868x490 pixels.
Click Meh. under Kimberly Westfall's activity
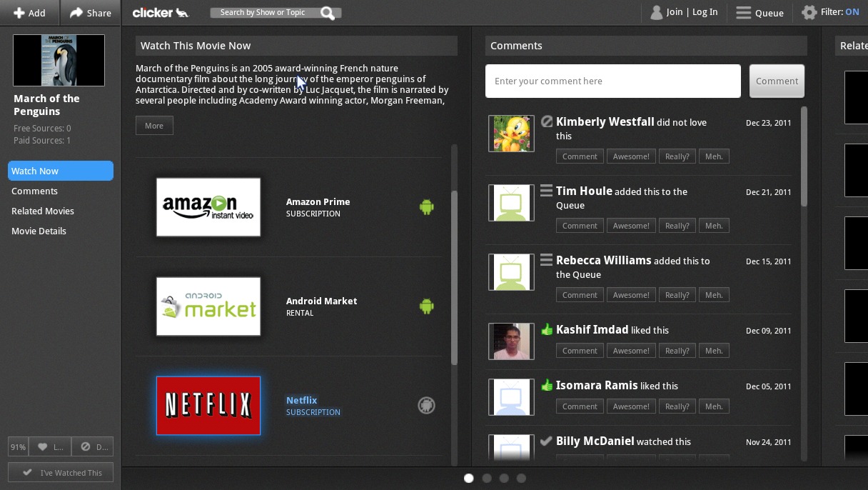(x=714, y=156)
